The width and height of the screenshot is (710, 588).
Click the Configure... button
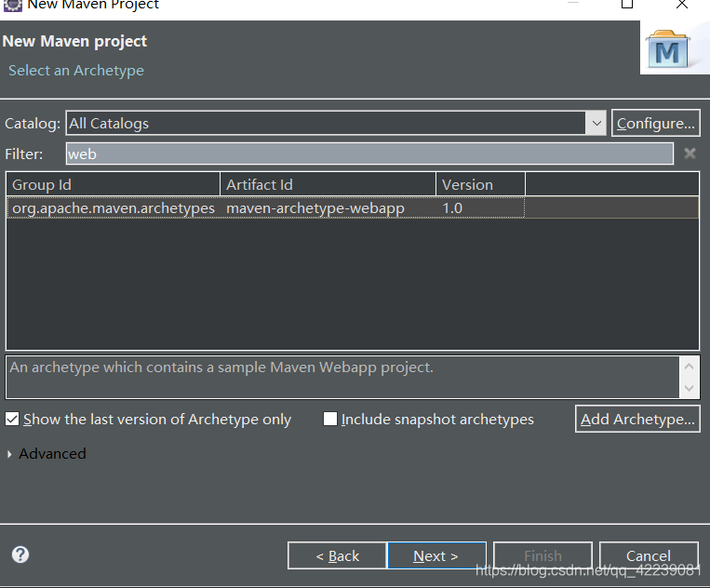click(656, 123)
